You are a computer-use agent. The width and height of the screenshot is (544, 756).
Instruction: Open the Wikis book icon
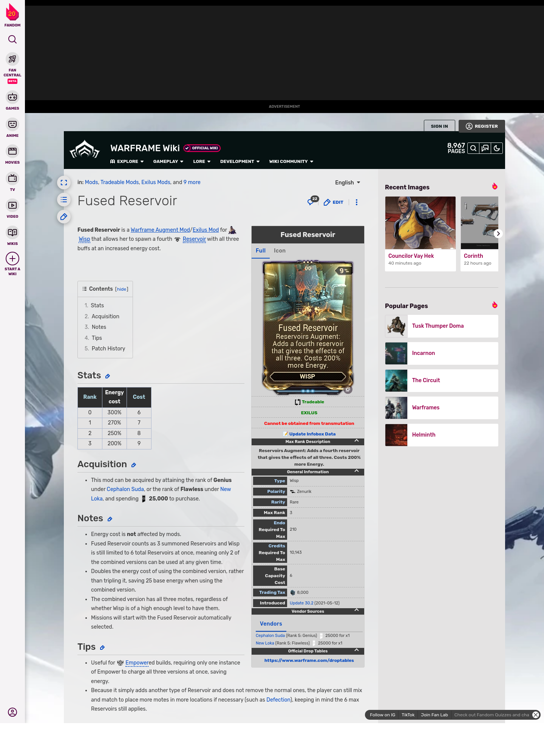12,232
